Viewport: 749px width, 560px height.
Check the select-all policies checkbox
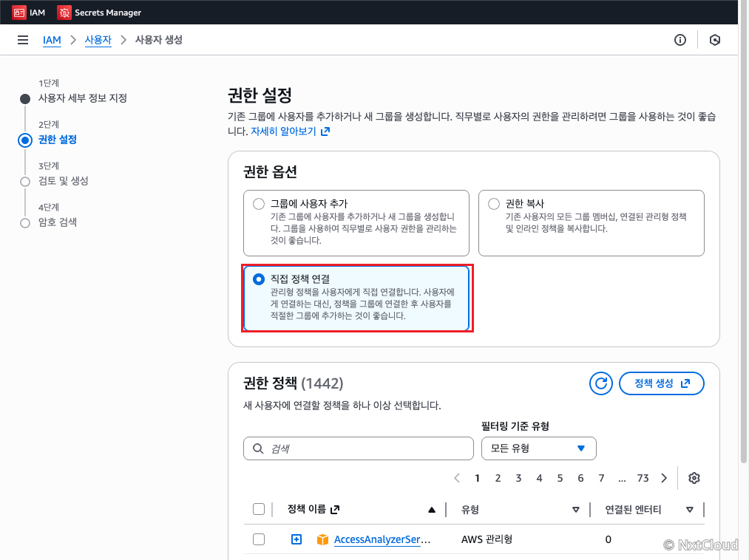(x=259, y=510)
